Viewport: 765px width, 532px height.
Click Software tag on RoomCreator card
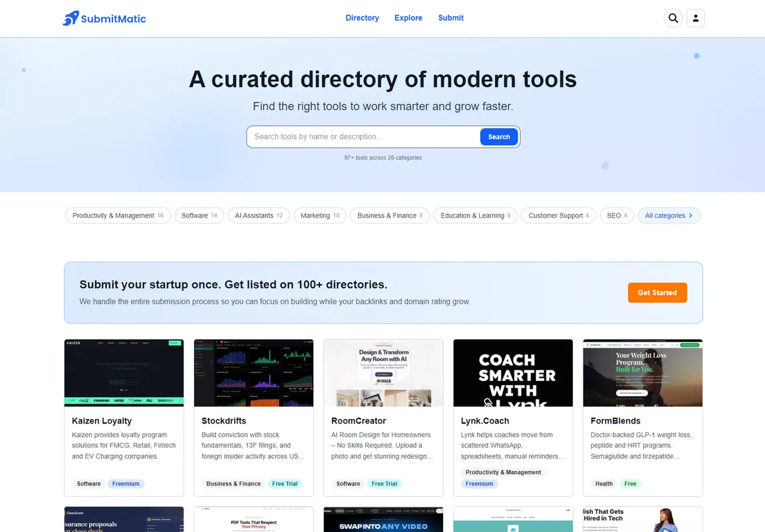click(349, 483)
